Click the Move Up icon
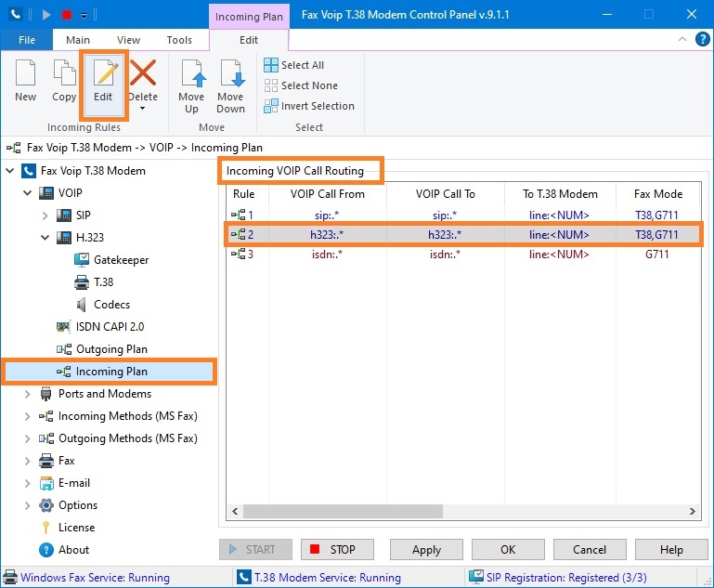Screen dimensions: 714x588 193,72
